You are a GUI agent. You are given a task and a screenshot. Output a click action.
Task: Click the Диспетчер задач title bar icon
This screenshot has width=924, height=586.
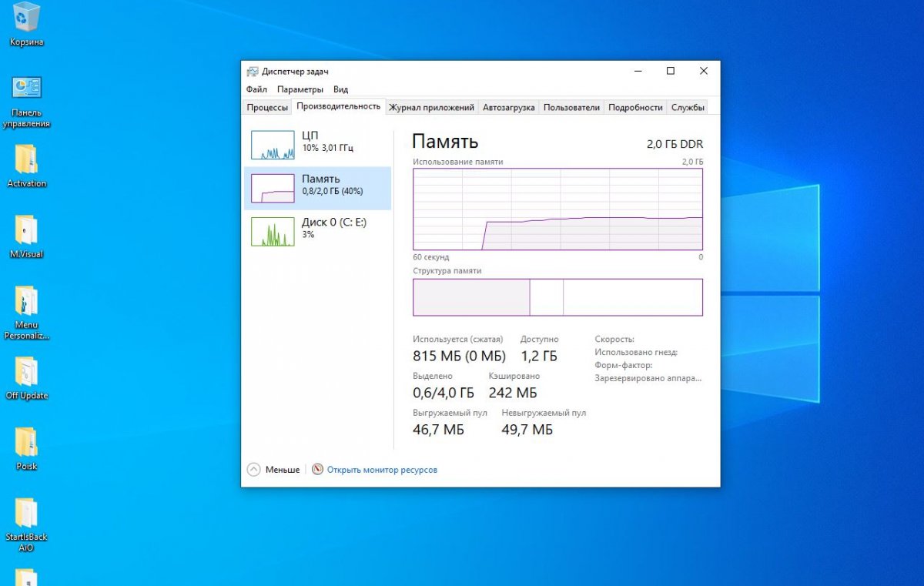click(x=253, y=71)
